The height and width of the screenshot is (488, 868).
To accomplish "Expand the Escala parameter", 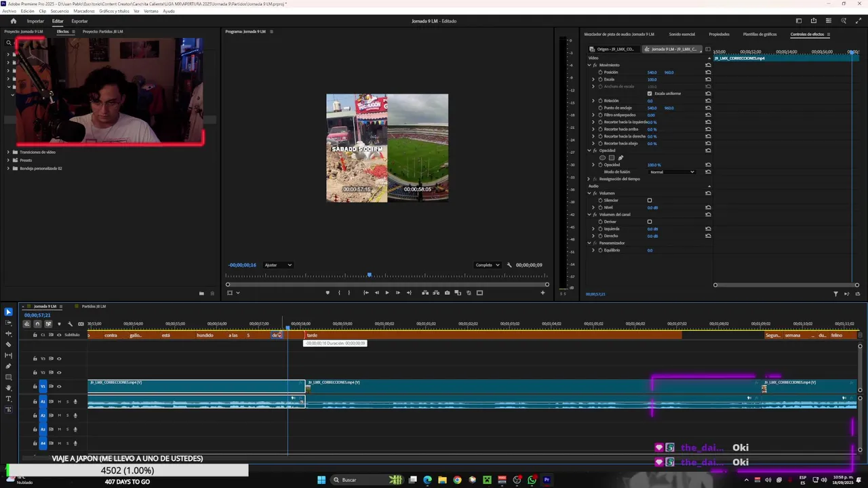I will coord(593,79).
